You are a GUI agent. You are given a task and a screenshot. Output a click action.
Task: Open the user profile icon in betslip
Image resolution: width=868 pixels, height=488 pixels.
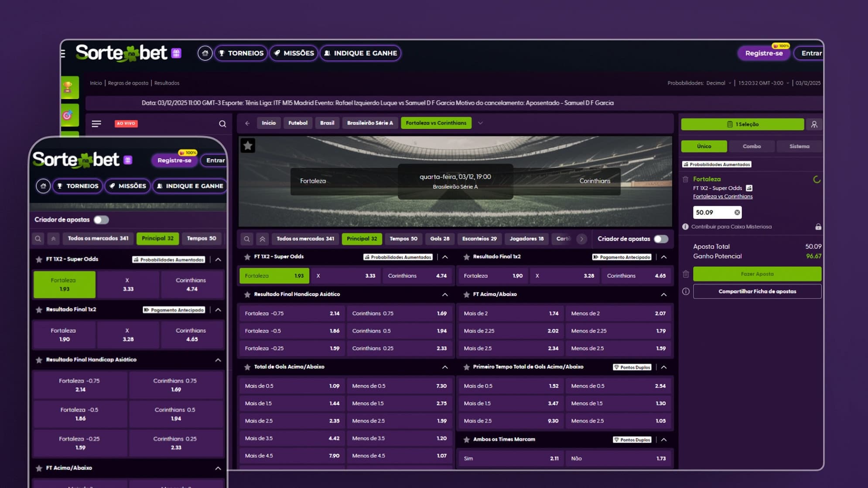point(814,124)
